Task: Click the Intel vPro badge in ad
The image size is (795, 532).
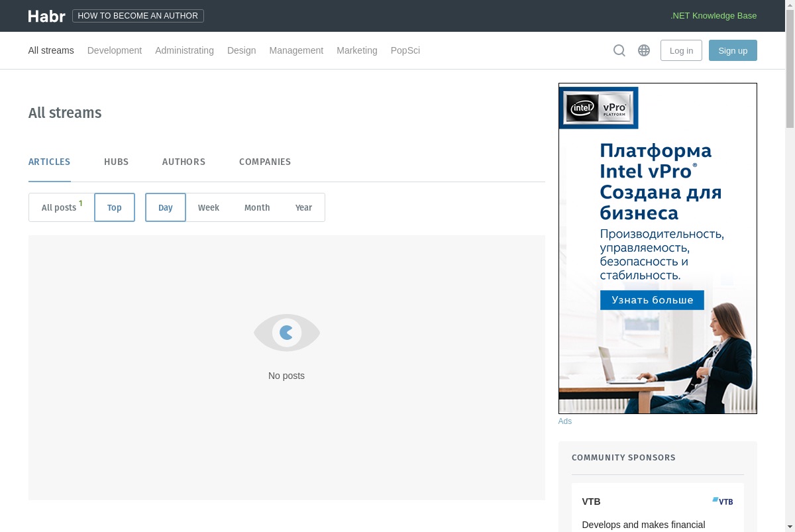Action: tap(599, 107)
